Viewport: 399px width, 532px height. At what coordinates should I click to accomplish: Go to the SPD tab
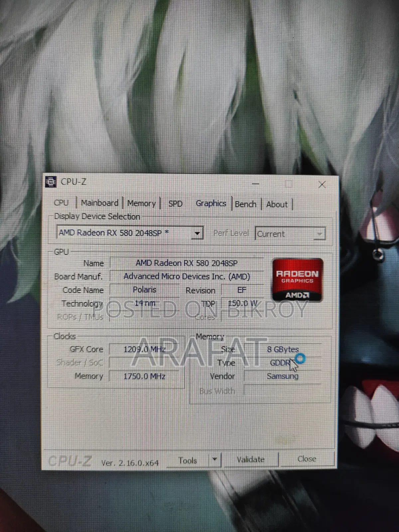(x=175, y=203)
